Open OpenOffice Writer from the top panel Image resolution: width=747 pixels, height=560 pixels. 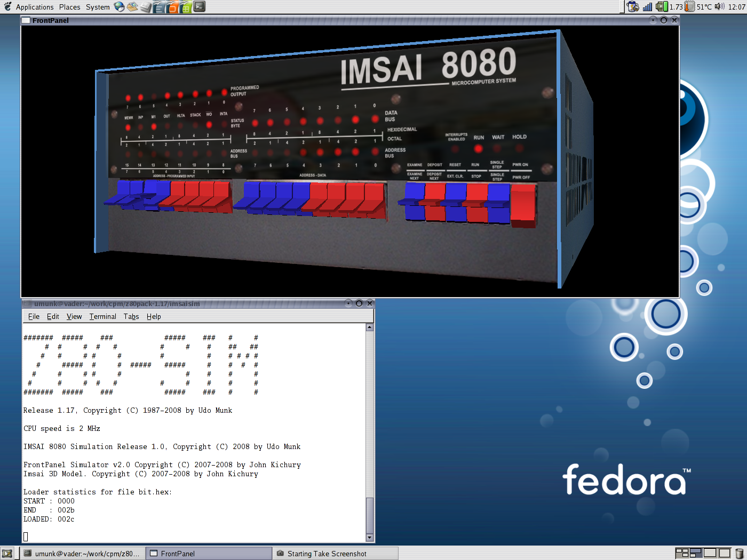[x=158, y=7]
